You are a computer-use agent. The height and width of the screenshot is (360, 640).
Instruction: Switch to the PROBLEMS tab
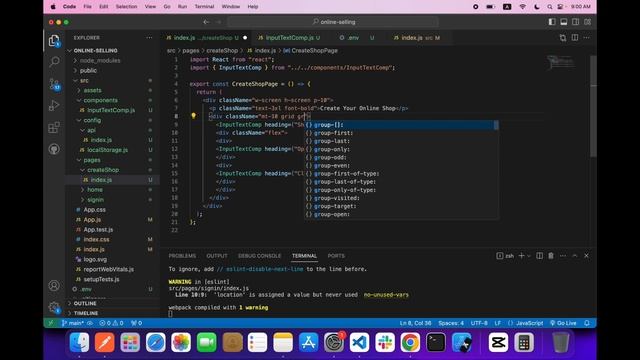[182, 256]
